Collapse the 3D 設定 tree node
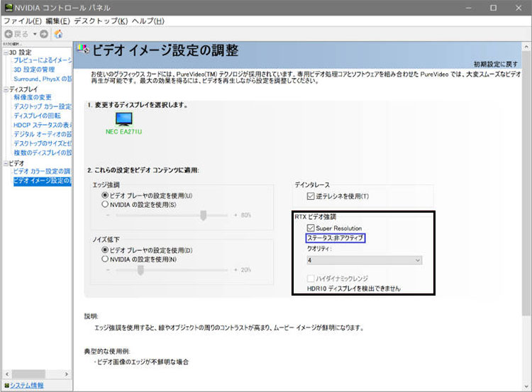This screenshot has height=392, width=532. (x=6, y=52)
